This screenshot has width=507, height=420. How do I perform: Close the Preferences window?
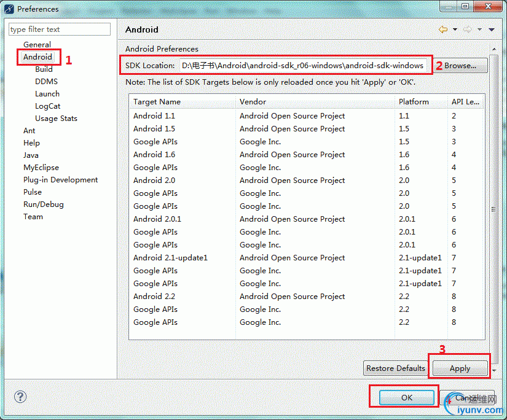coord(488,7)
